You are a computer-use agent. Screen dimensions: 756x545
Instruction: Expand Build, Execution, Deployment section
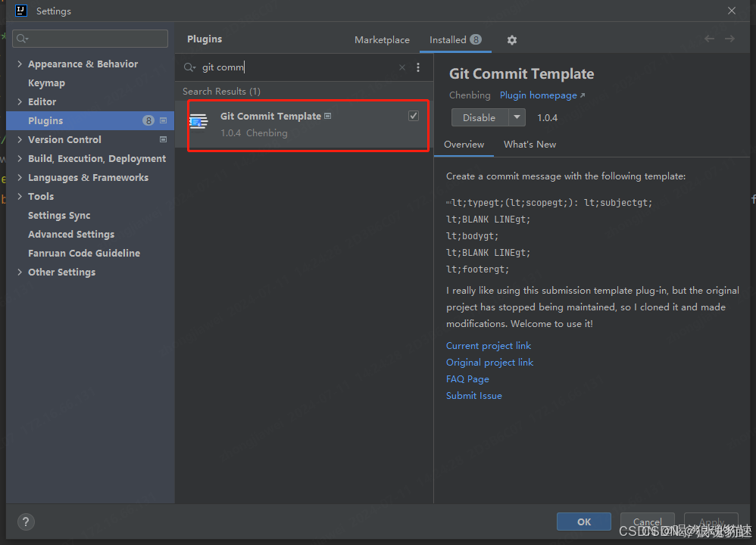pyautogui.click(x=20, y=158)
